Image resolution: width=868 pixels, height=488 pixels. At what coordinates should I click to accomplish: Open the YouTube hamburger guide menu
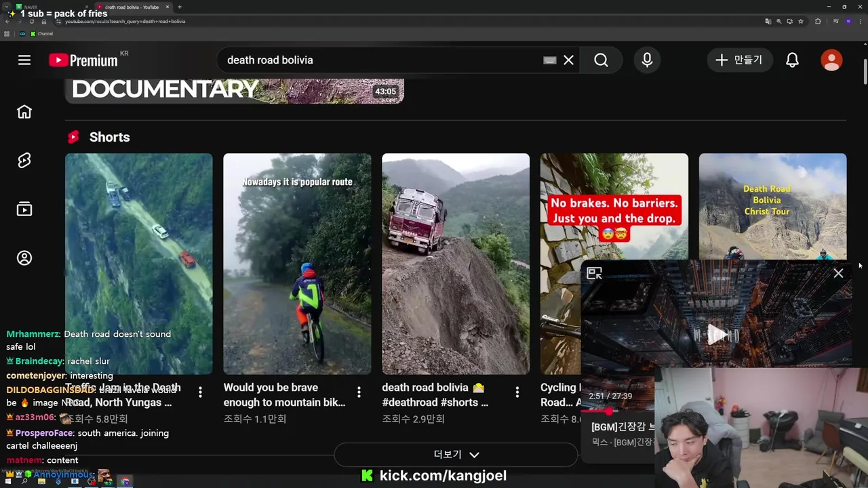(x=24, y=60)
